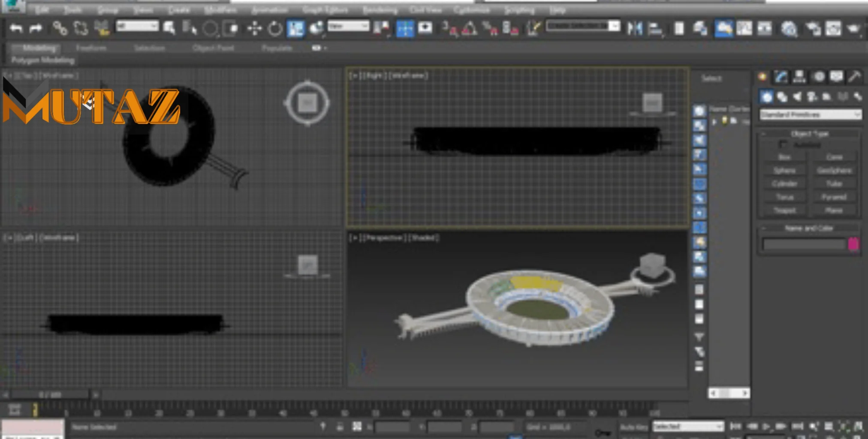The height and width of the screenshot is (439, 868).
Task: Select the Bind to Space Warp tool
Action: coord(102,28)
